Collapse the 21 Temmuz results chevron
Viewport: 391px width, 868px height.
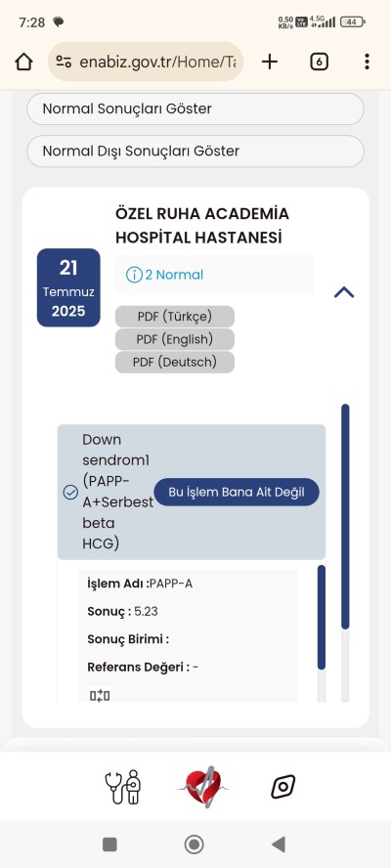click(344, 292)
